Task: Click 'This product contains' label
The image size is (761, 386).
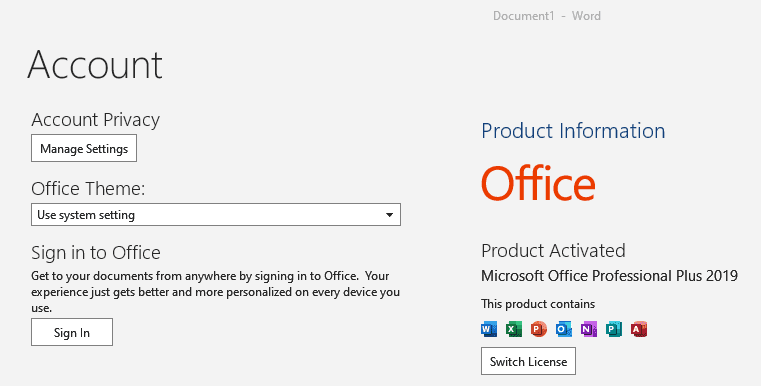Action: [538, 304]
